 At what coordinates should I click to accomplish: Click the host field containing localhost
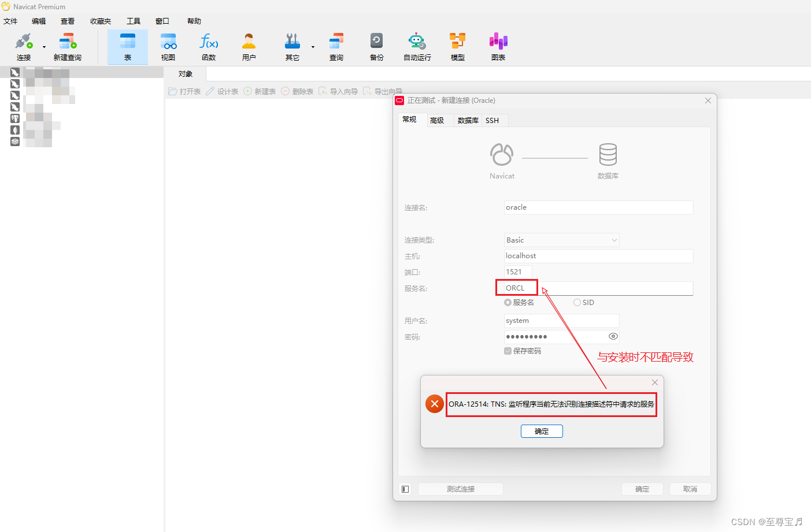tap(598, 256)
